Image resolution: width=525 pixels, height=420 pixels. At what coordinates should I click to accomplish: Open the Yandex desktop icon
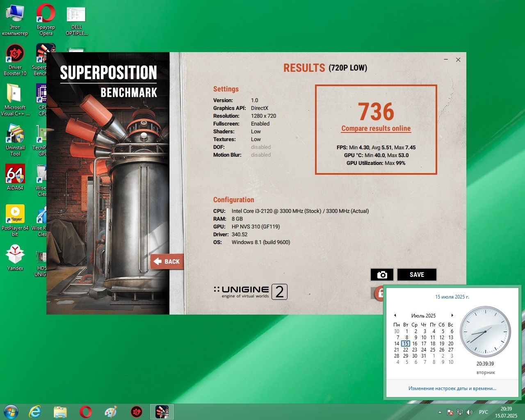(15, 258)
